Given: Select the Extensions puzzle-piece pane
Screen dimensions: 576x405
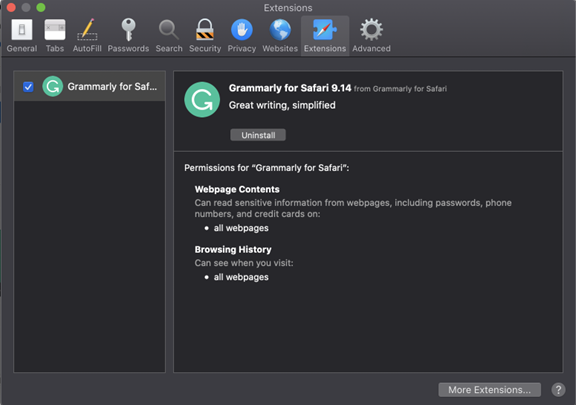Looking at the screenshot, I should coord(325,36).
